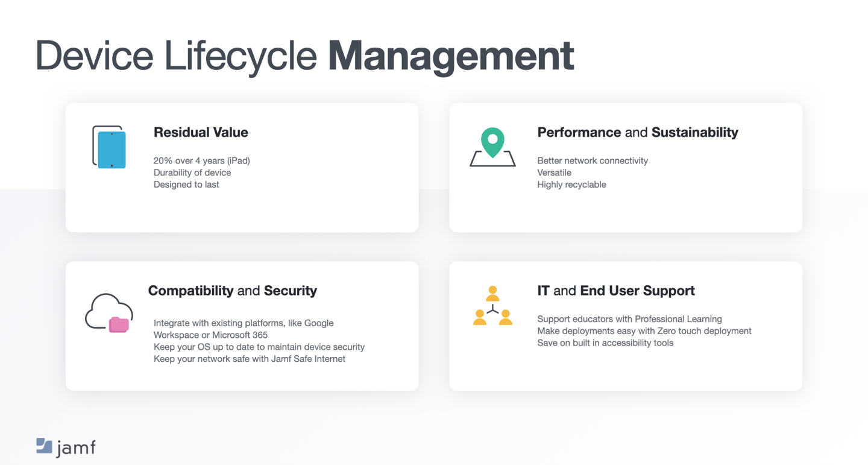
Task: Click the 'Versatile' line
Action: click(x=555, y=172)
